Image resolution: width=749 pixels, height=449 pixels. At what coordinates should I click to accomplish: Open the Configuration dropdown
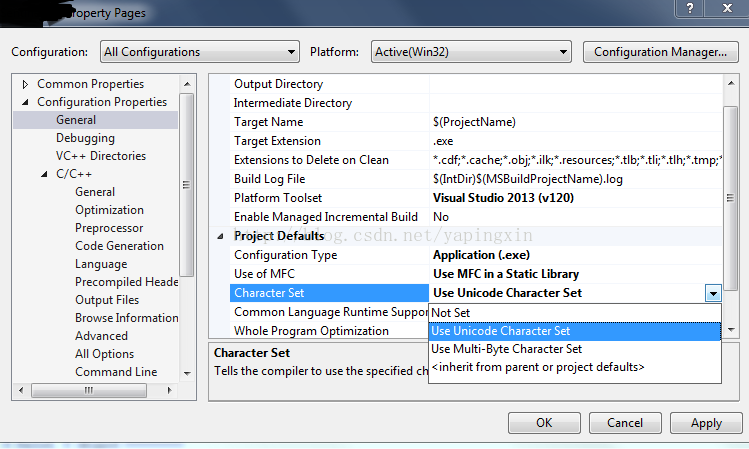point(199,52)
